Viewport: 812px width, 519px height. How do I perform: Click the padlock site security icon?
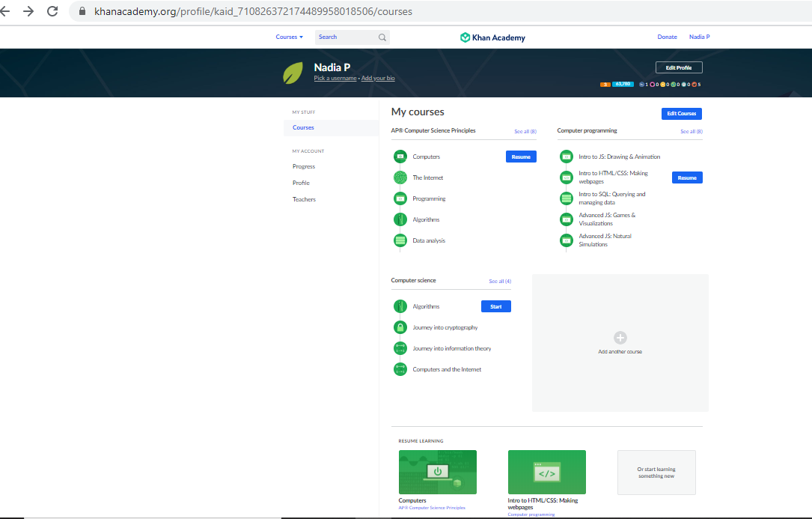[82, 11]
